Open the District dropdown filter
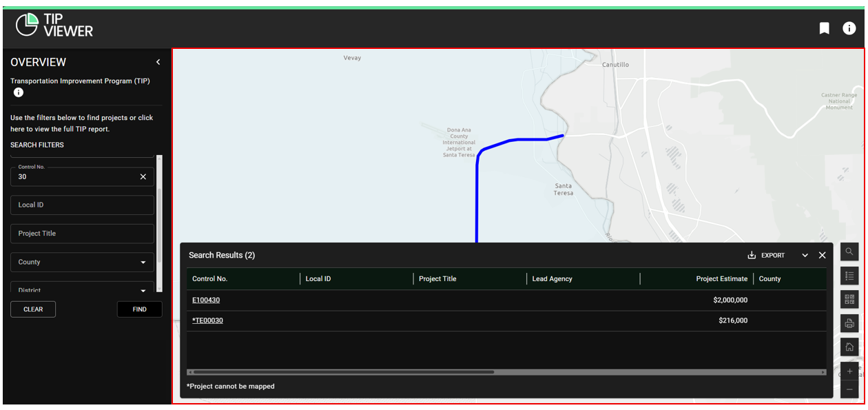This screenshot has height=410, width=868. (82, 289)
